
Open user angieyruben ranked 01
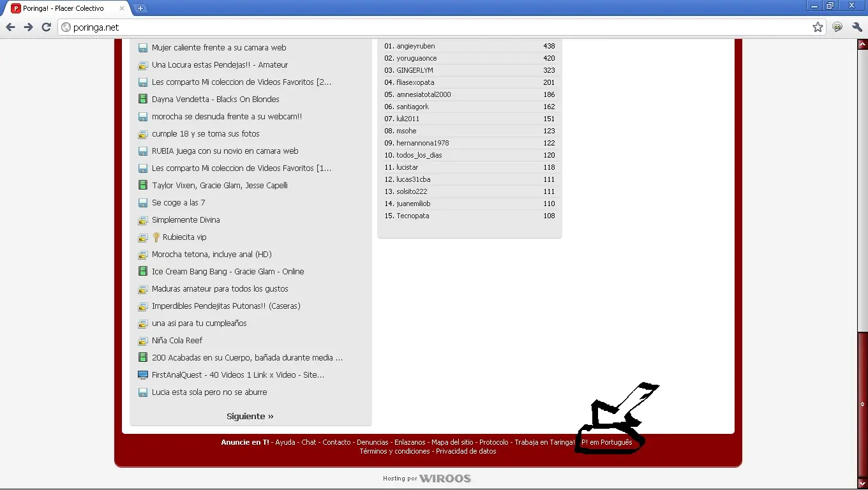coord(415,46)
